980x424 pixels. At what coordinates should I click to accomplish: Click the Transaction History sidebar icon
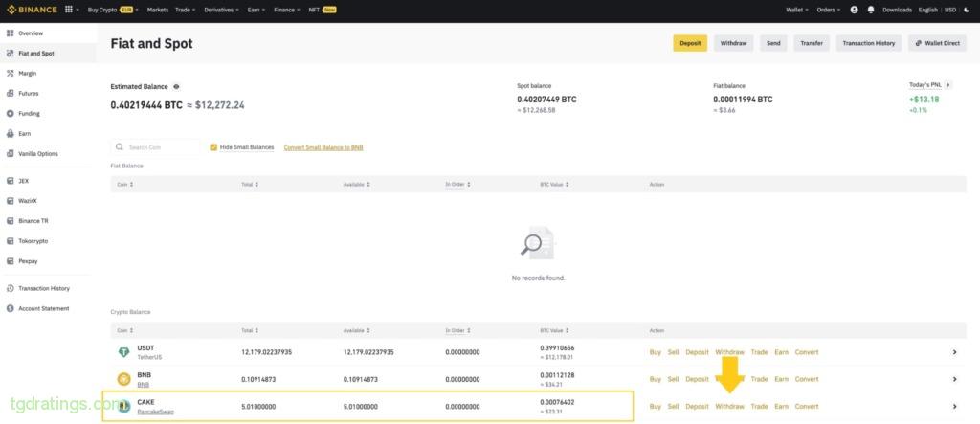(x=10, y=288)
